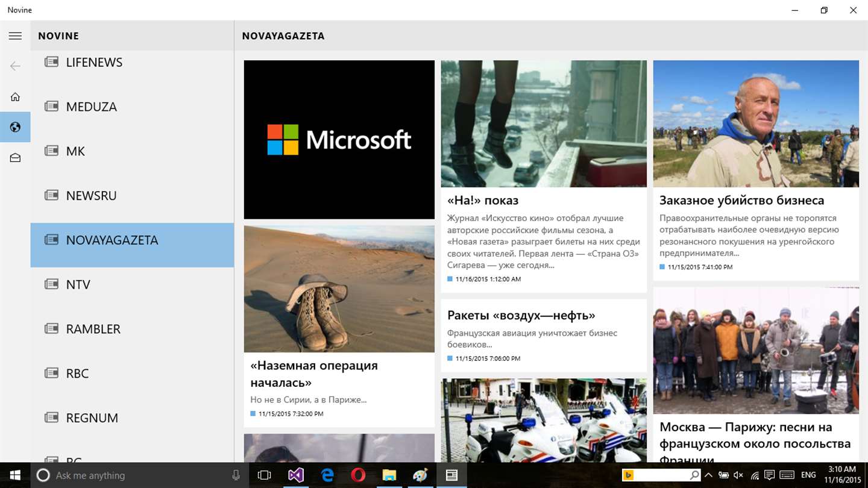Open the Wi-Fi network tray icon

pos(755,475)
